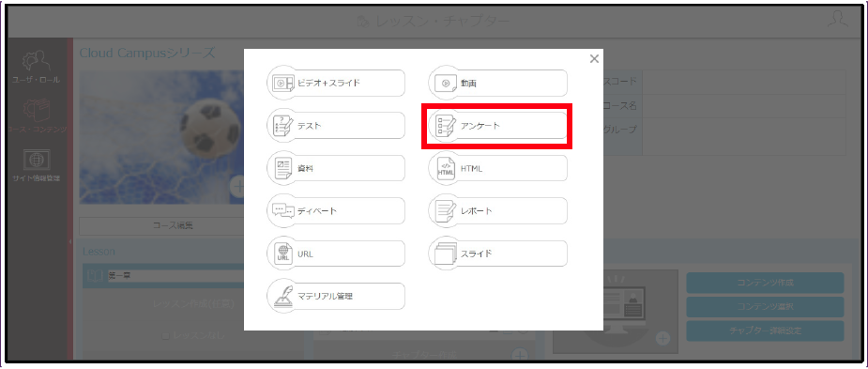The width and height of the screenshot is (868, 369).
Task: Open the user profile icon in header
Action: [x=838, y=20]
